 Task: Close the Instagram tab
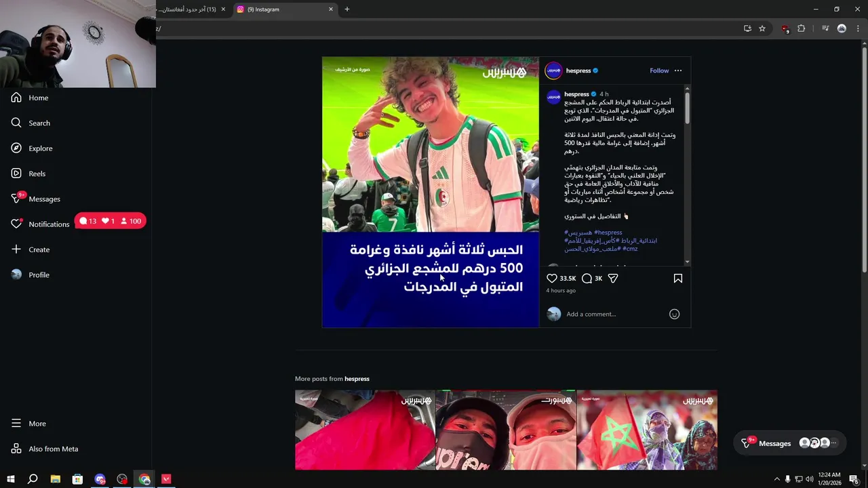click(x=331, y=9)
